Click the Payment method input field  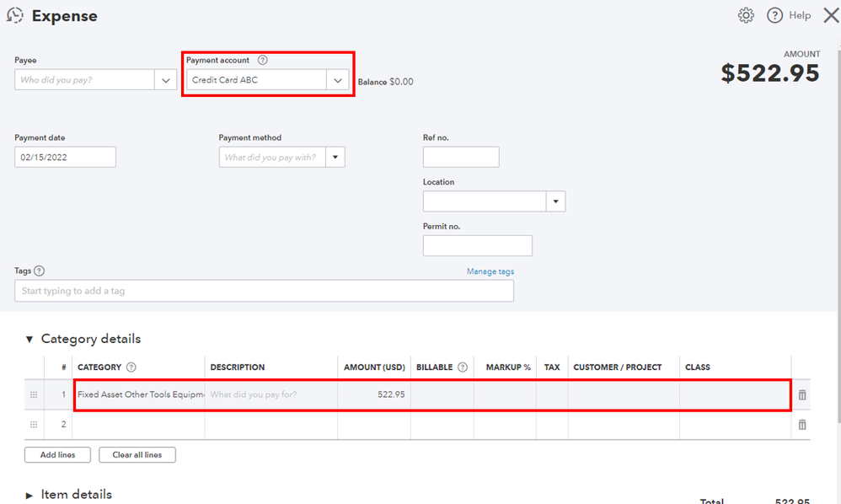pos(272,157)
